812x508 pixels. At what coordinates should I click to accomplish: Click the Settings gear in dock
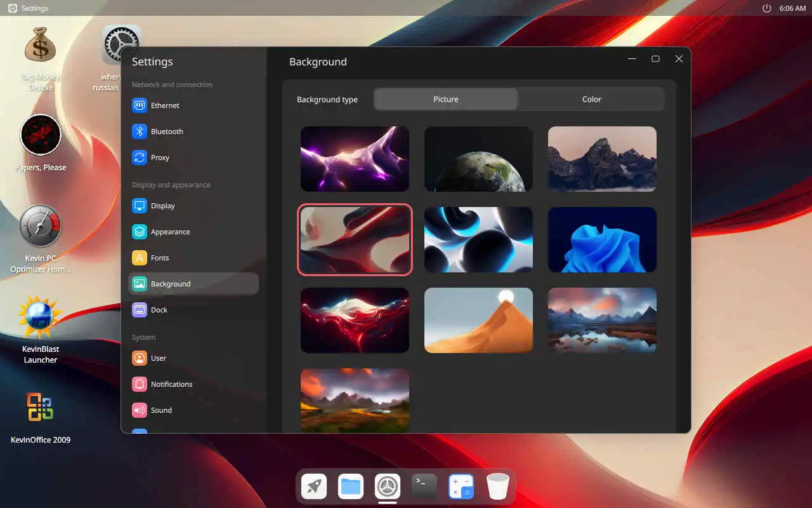pyautogui.click(x=388, y=487)
